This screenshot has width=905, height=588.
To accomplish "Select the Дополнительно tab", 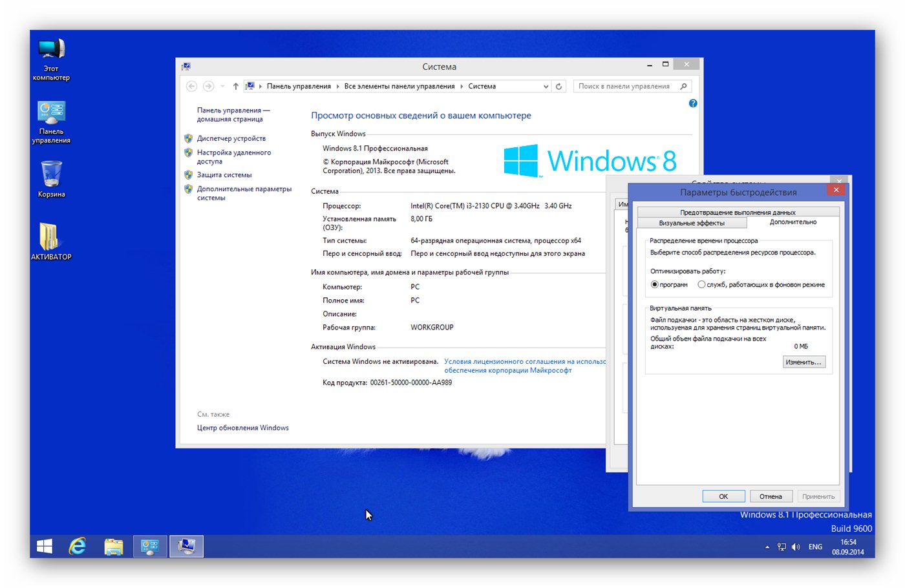I will (793, 222).
